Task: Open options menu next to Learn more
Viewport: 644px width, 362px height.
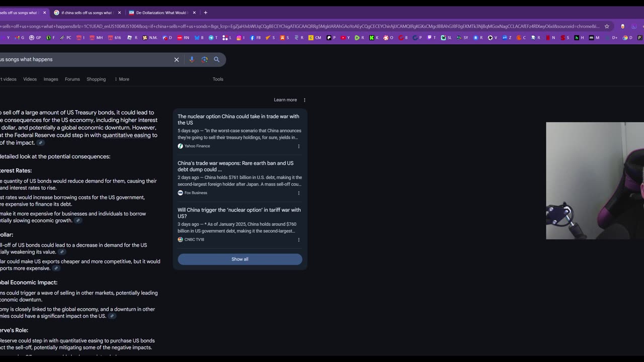Action: coord(304,100)
